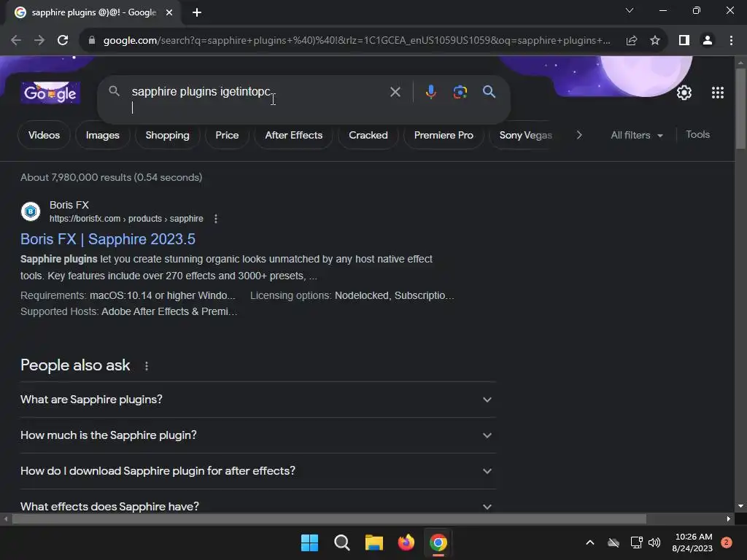The width and height of the screenshot is (747, 560).
Task: Open Google quick settings gear
Action: (684, 93)
